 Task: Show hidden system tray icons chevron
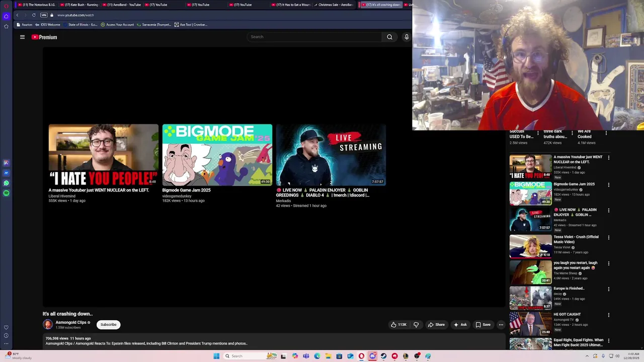coord(587,356)
